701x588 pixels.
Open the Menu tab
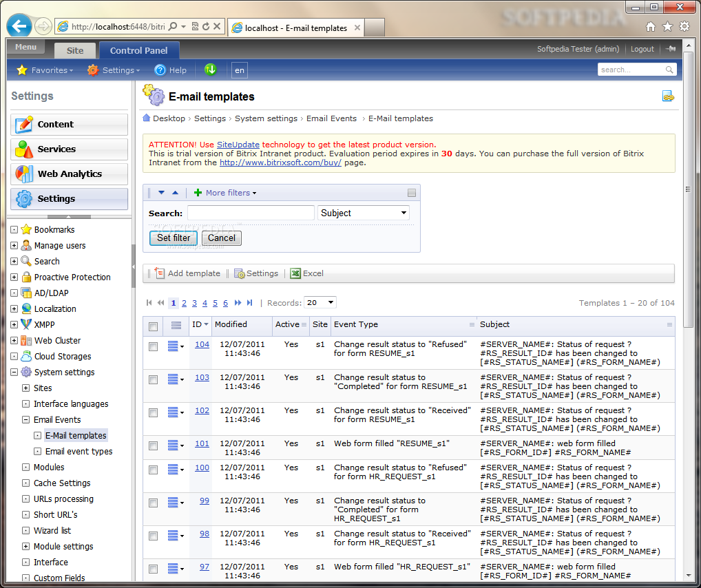26,47
